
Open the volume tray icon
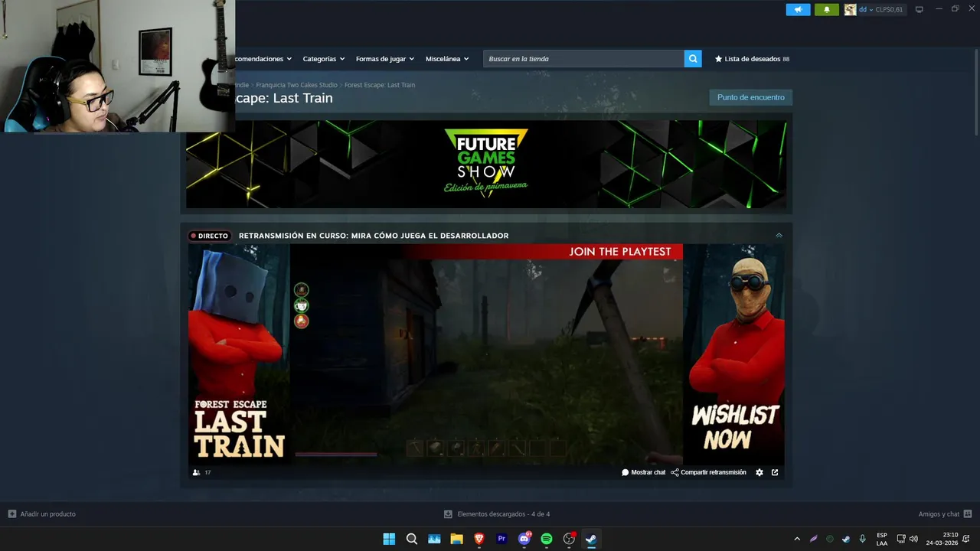tap(913, 539)
